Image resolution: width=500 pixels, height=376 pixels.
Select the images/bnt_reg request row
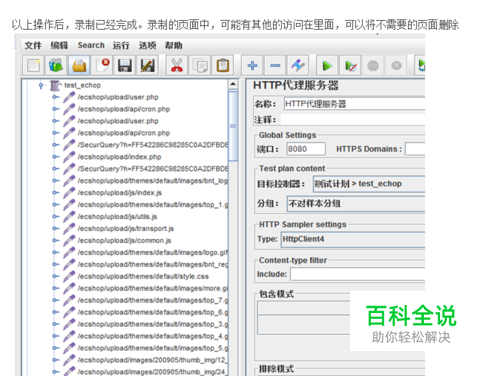click(x=153, y=264)
